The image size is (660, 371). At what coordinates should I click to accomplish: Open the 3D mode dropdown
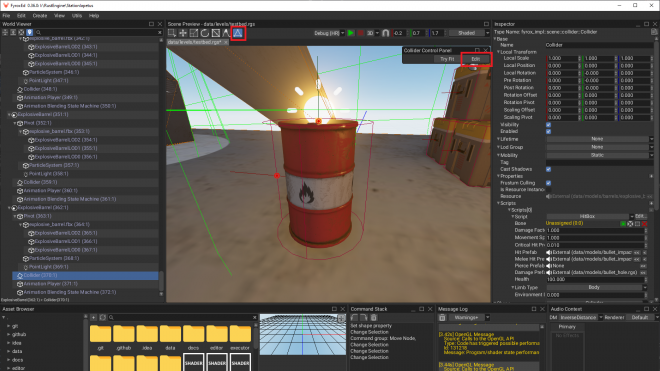[x=373, y=33]
